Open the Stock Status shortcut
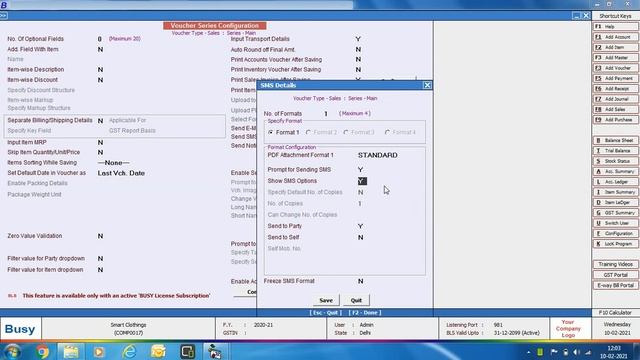 point(616,161)
